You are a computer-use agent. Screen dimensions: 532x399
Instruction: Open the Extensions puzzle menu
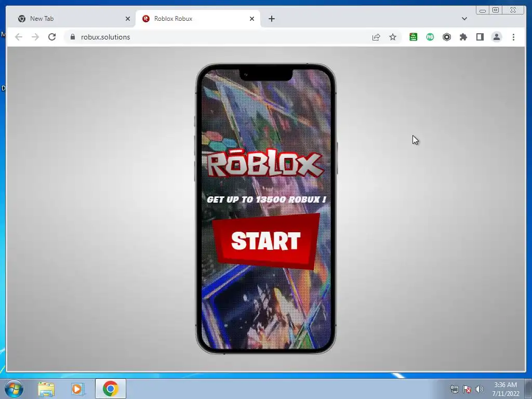click(463, 37)
